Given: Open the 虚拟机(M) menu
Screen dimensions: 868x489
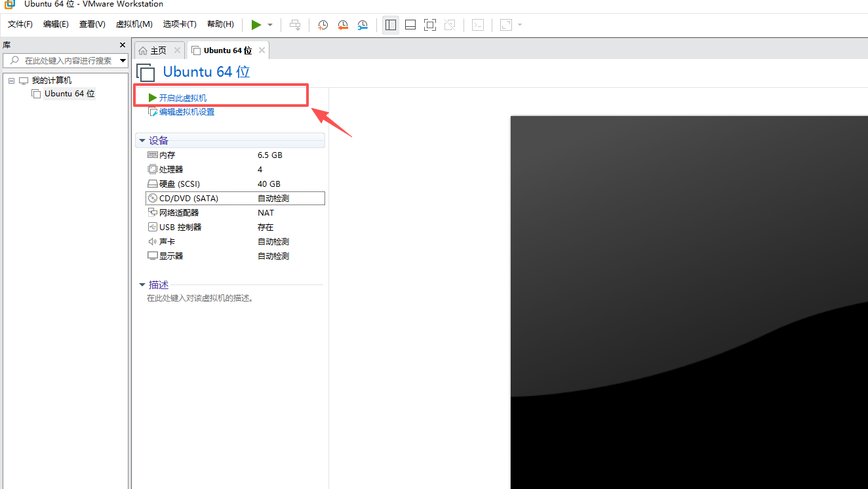Looking at the screenshot, I should click(134, 24).
